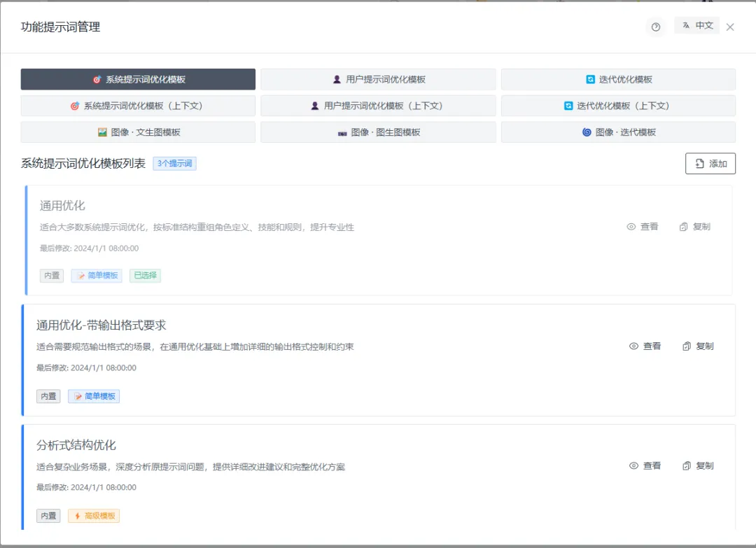Select the 用户提示词优化模板 tab

(378, 79)
